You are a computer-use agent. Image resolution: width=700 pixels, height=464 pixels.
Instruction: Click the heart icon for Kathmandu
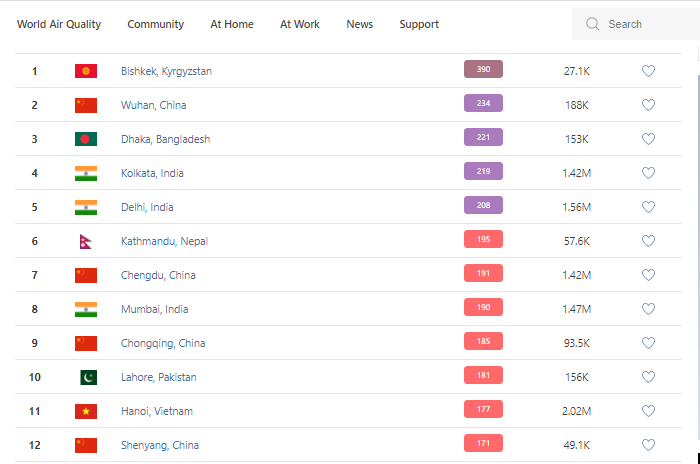[x=648, y=241]
